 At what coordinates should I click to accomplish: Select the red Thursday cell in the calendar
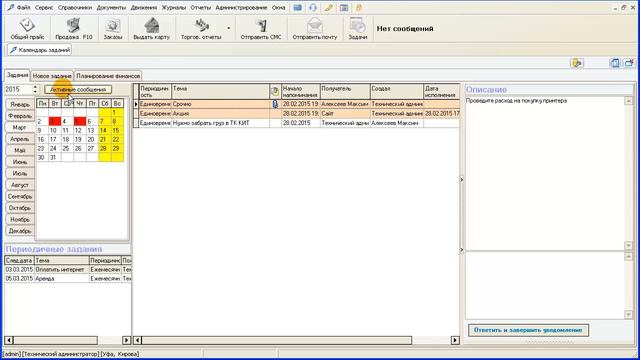tap(80, 121)
